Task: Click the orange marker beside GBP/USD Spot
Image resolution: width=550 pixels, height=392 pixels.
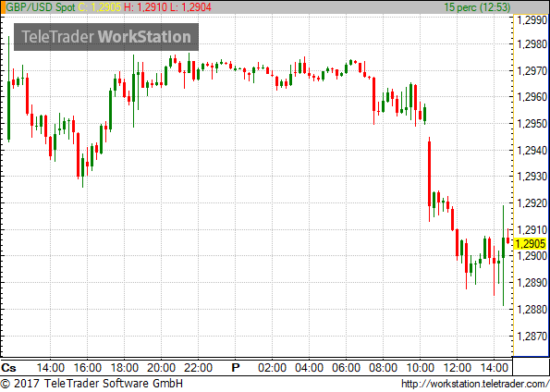Action: tap(3, 7)
